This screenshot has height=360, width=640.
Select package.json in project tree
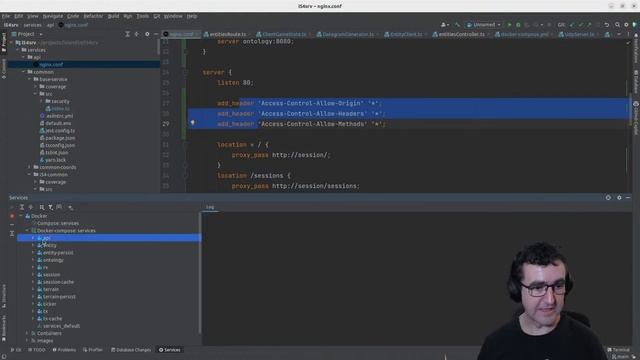pos(57,138)
